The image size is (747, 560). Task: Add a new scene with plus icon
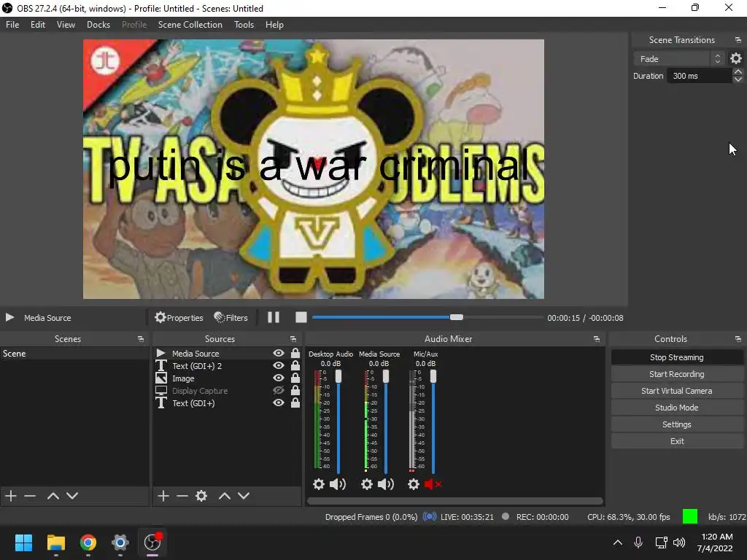coord(11,496)
